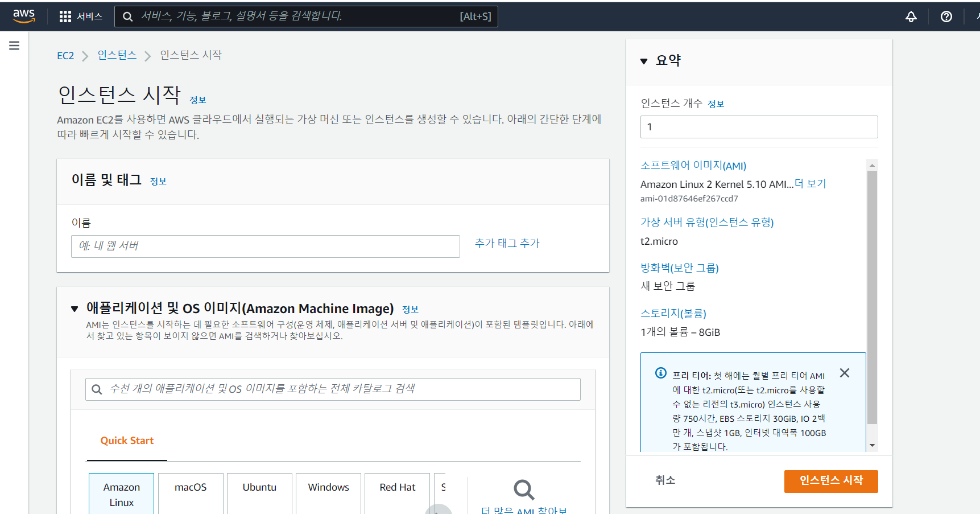Viewport: 980px width, 514px height.
Task: Click the 1개의 볼륨 – 8GiB text
Action: coord(680,332)
